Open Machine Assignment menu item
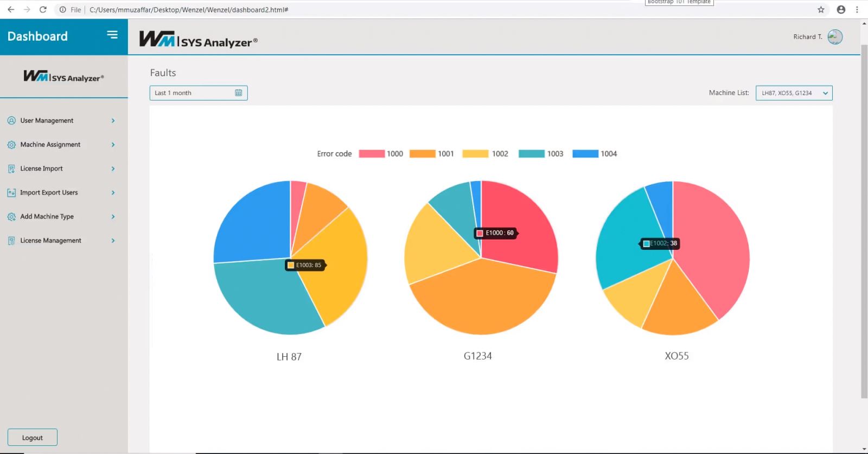This screenshot has height=454, width=868. tap(50, 145)
